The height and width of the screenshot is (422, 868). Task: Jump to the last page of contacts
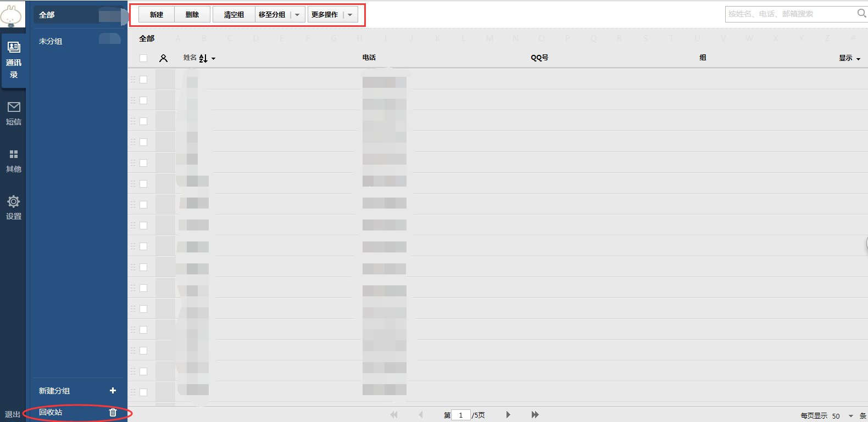coord(535,415)
